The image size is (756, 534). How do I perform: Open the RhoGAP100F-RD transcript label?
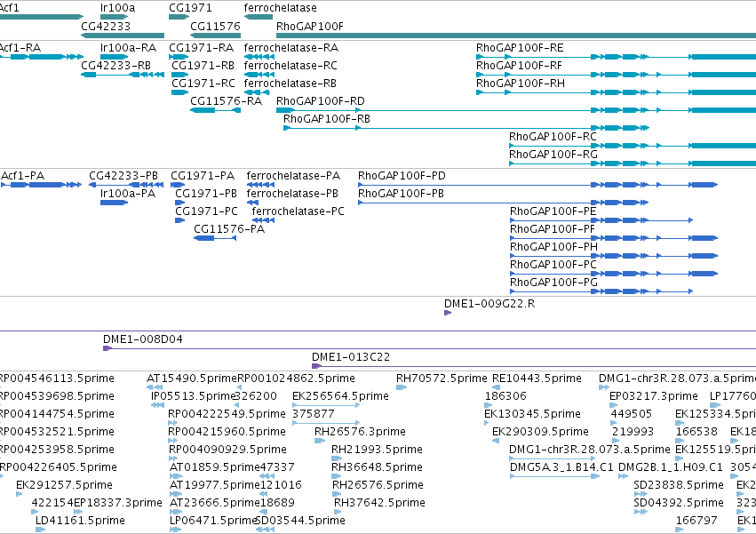(x=321, y=101)
